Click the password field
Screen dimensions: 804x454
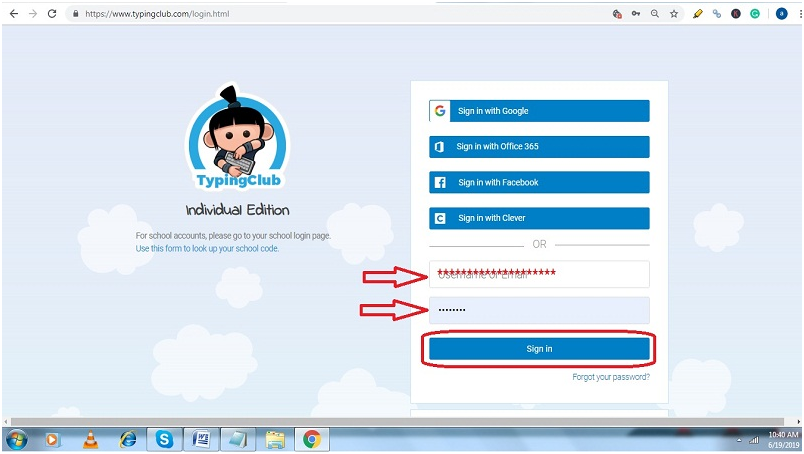point(539,310)
